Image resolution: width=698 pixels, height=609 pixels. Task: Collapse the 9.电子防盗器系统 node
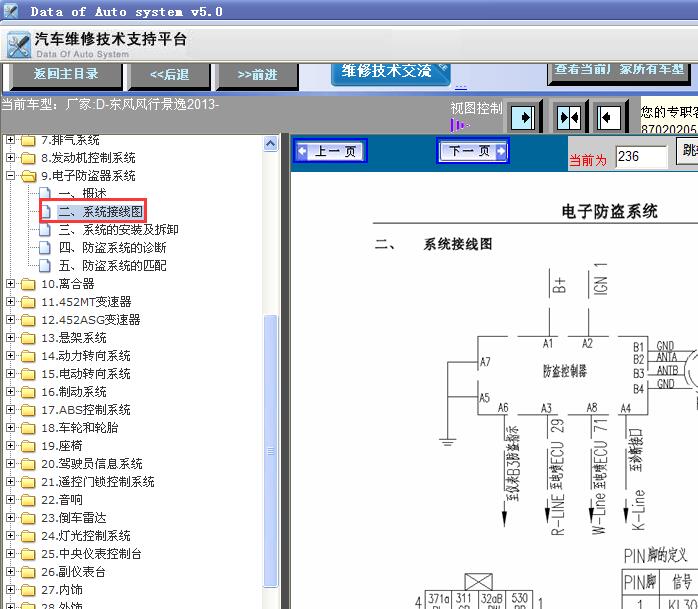10,175
